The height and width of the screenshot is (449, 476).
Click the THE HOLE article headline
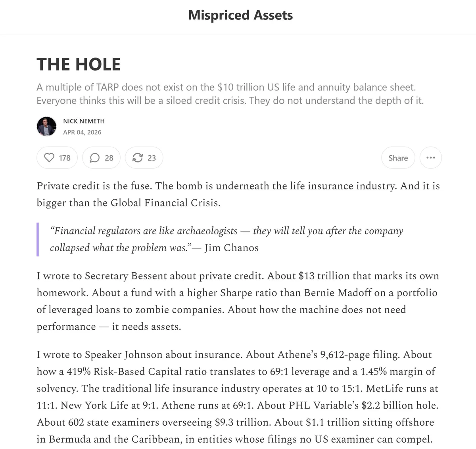pyautogui.click(x=79, y=64)
